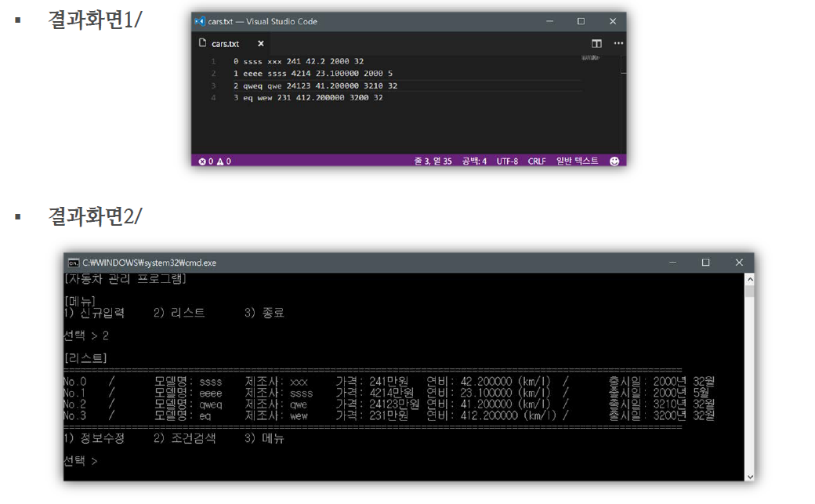Screen dimensions: 815x504
Task: Click the Visual Studio Code logo icon
Action: [x=200, y=21]
